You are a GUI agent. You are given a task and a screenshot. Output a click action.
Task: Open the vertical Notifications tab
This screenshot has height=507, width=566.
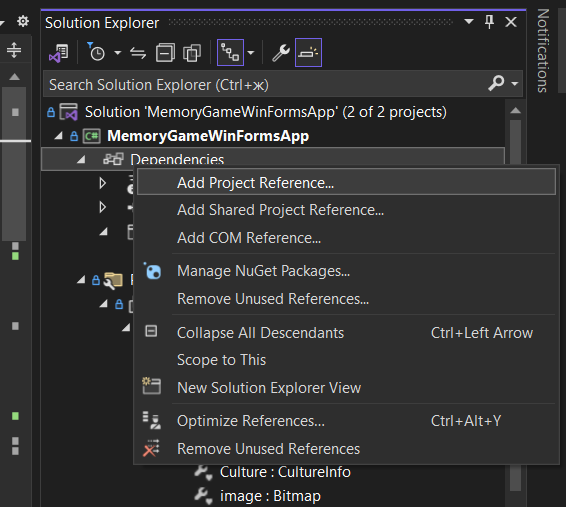[x=543, y=51]
